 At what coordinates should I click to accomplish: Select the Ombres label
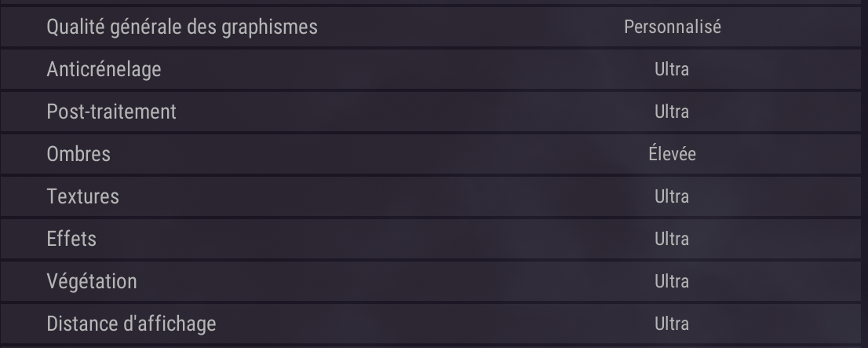pos(78,154)
